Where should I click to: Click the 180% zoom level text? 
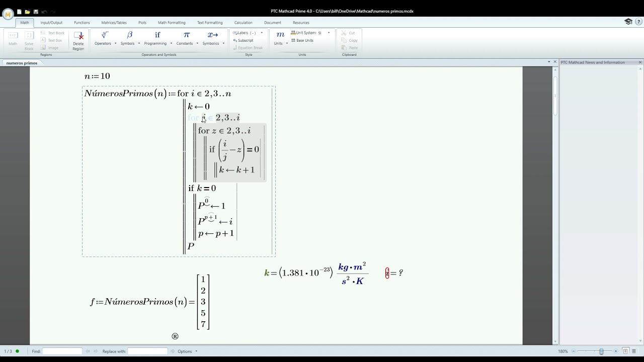[562, 351]
